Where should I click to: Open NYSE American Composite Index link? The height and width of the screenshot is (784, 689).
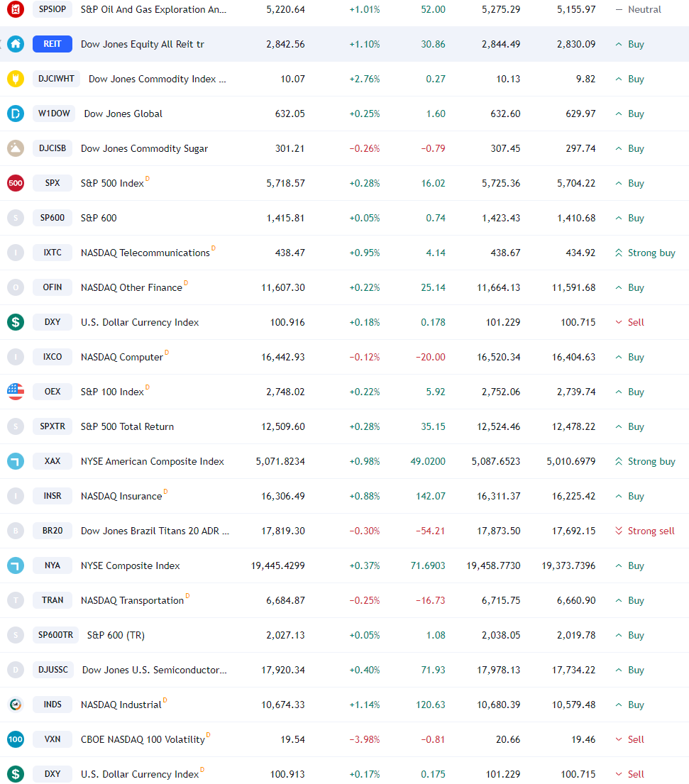point(152,461)
